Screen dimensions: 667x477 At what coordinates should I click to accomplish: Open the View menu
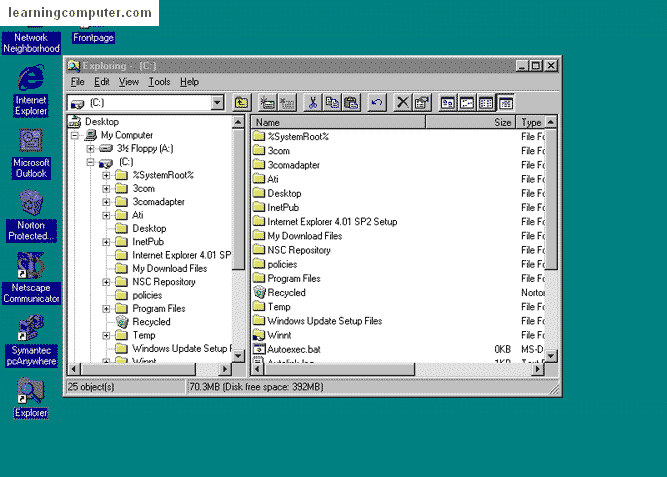(x=129, y=82)
